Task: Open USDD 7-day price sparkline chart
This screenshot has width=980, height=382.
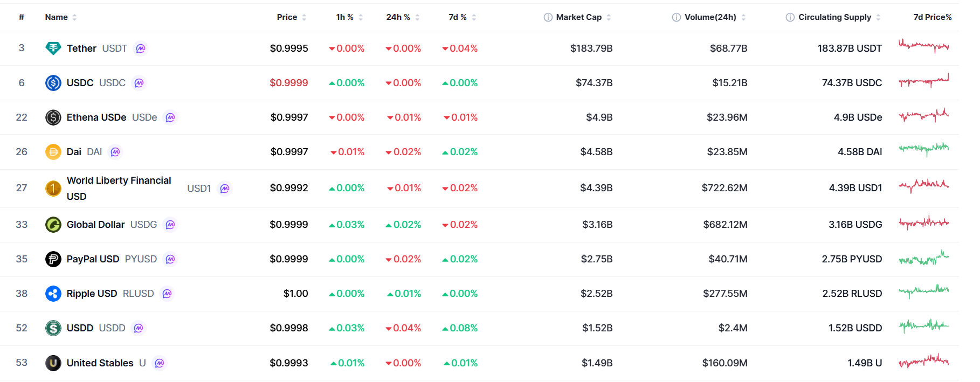Action: pyautogui.click(x=924, y=325)
